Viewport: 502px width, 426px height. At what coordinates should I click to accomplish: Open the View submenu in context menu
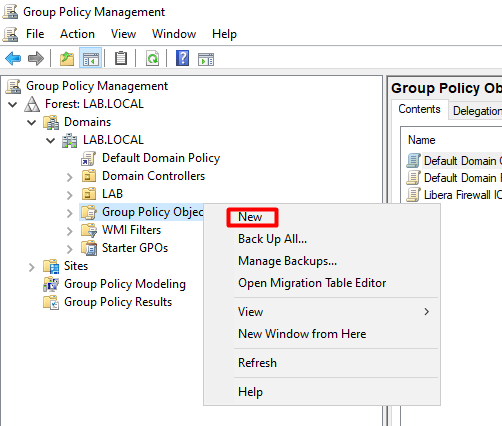click(x=322, y=312)
